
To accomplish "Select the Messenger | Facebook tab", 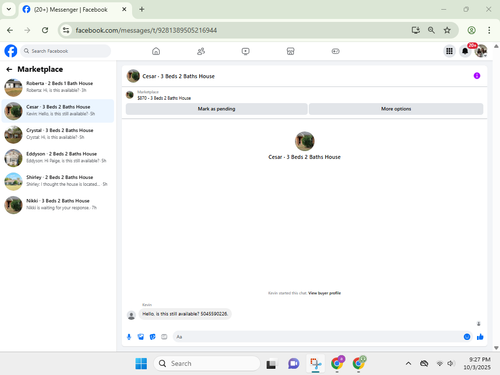I will tap(75, 9).
